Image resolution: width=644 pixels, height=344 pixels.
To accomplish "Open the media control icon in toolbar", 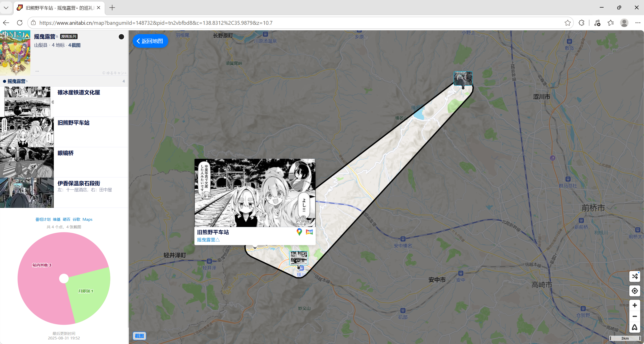I will [x=597, y=23].
